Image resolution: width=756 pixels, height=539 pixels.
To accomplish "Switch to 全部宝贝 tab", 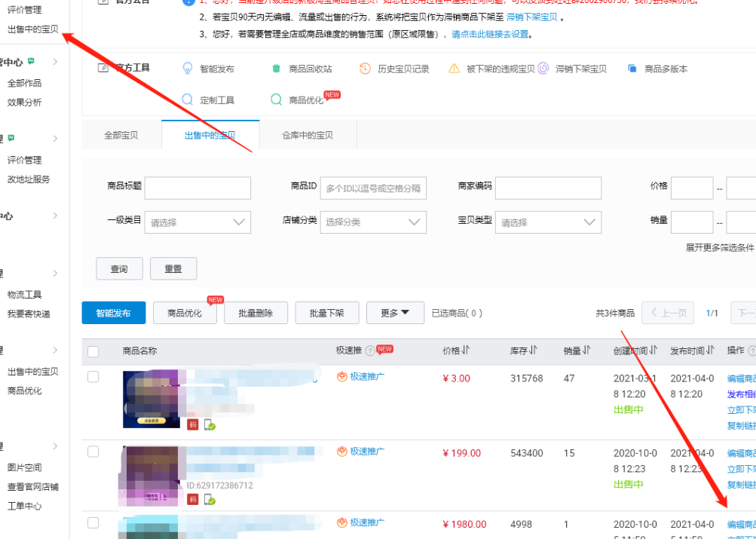I will point(121,135).
